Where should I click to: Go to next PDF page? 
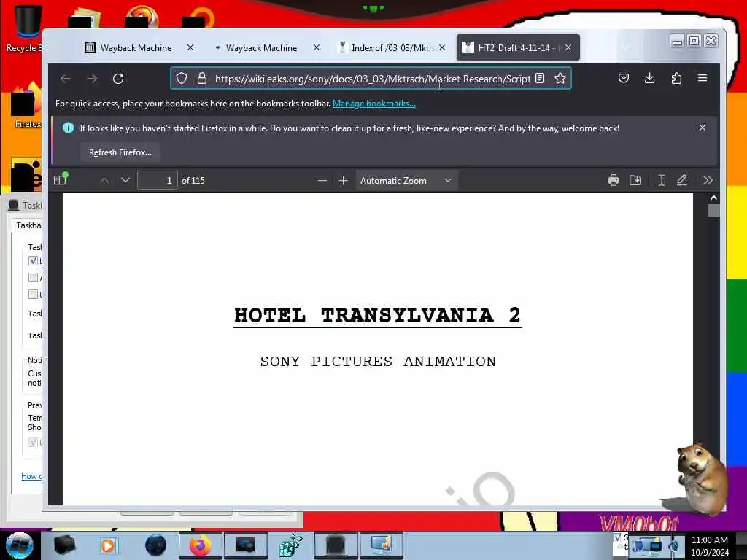pyautogui.click(x=125, y=181)
